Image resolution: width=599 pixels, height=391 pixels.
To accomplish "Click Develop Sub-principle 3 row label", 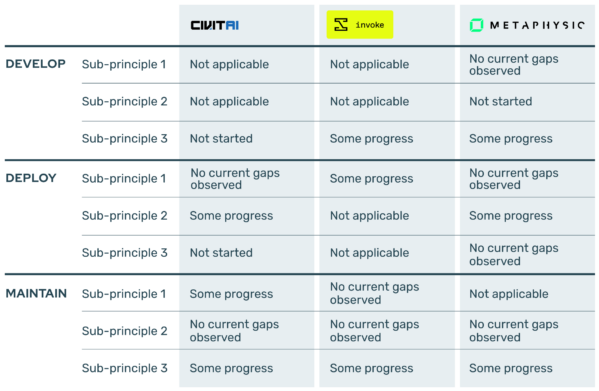I will [x=125, y=138].
